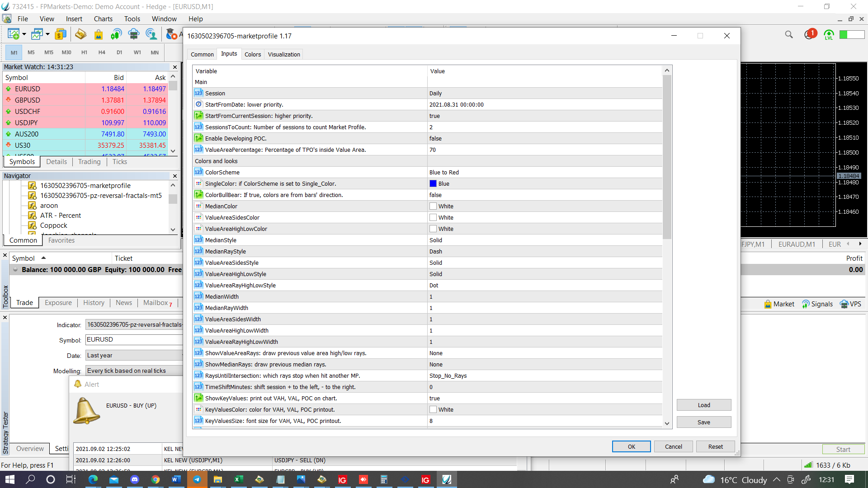Confirm settings with the OK button
The height and width of the screenshot is (488, 868).
[632, 446]
